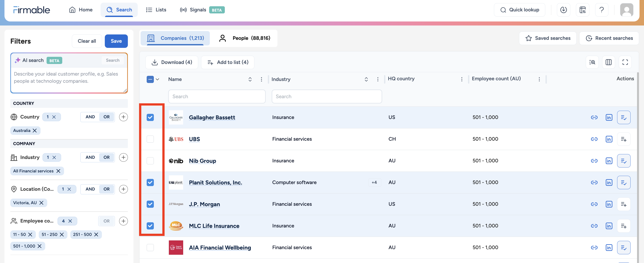Go to the Home tab
This screenshot has width=644, height=263.
point(81,10)
